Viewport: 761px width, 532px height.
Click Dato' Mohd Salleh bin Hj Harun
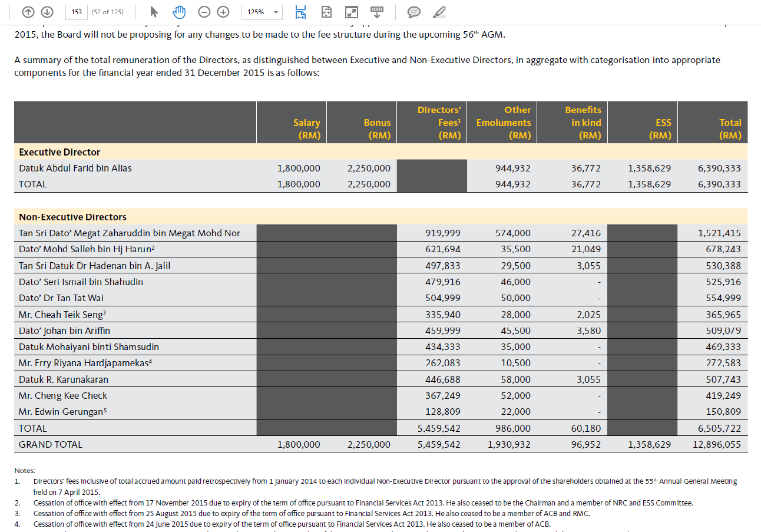[x=87, y=249]
